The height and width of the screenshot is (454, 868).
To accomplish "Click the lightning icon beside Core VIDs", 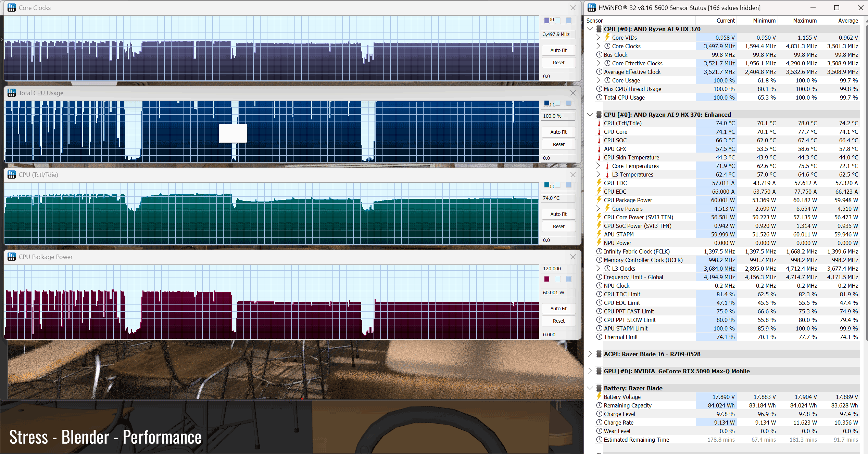I will 607,37.
